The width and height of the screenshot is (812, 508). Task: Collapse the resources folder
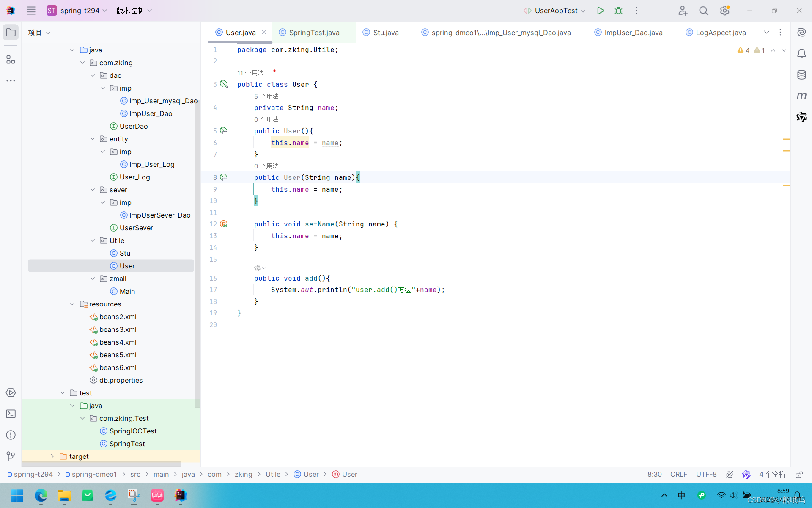pyautogui.click(x=72, y=304)
